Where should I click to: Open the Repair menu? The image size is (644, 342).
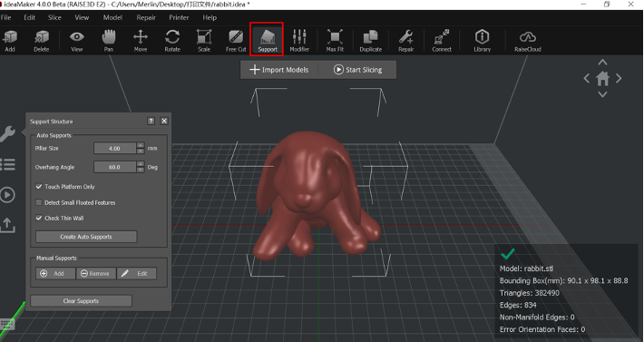pyautogui.click(x=146, y=17)
